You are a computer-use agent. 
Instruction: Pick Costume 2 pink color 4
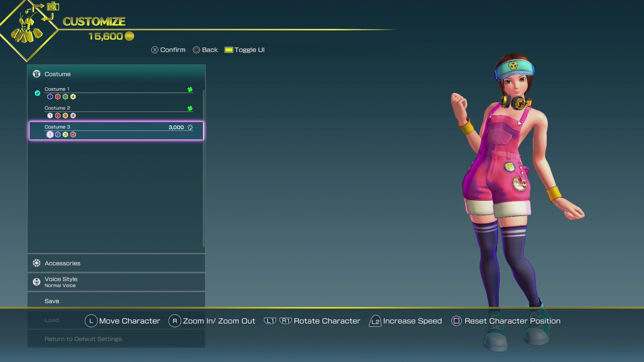pos(73,116)
